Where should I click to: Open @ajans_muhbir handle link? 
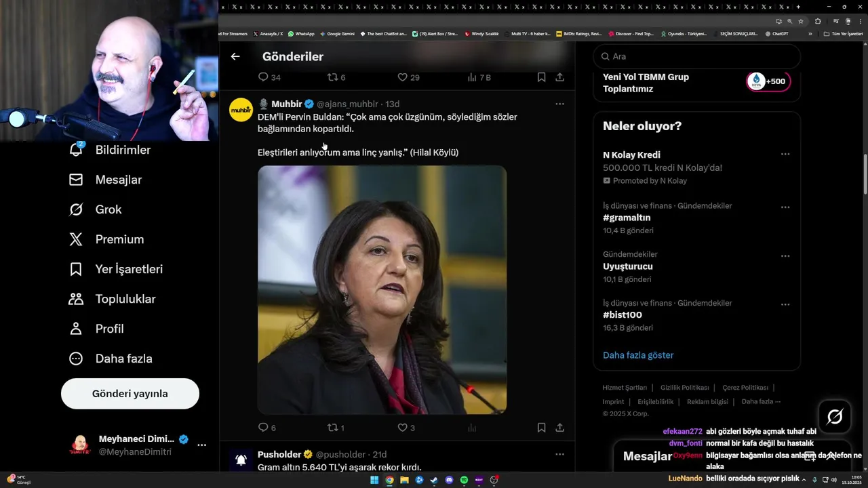pos(347,104)
